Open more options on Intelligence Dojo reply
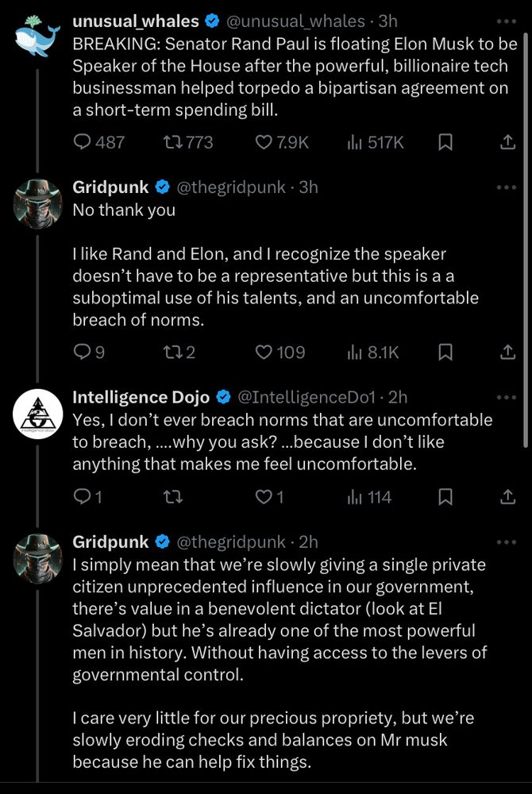 coord(506,398)
